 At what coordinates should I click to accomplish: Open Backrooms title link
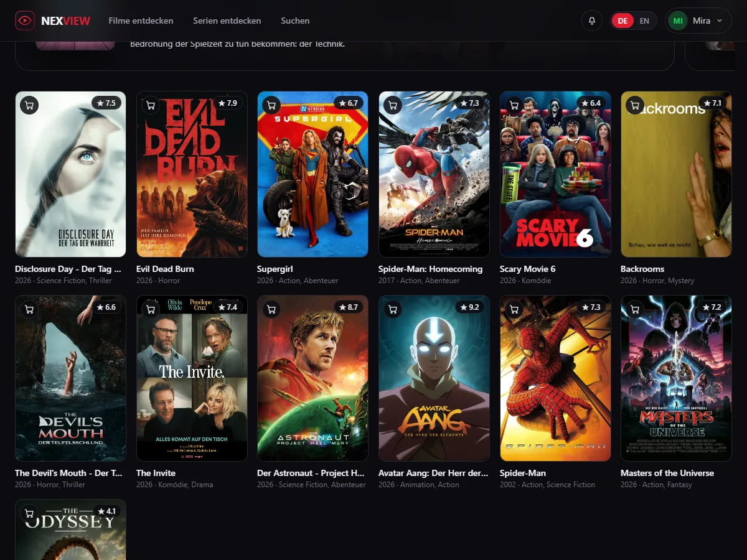point(642,269)
